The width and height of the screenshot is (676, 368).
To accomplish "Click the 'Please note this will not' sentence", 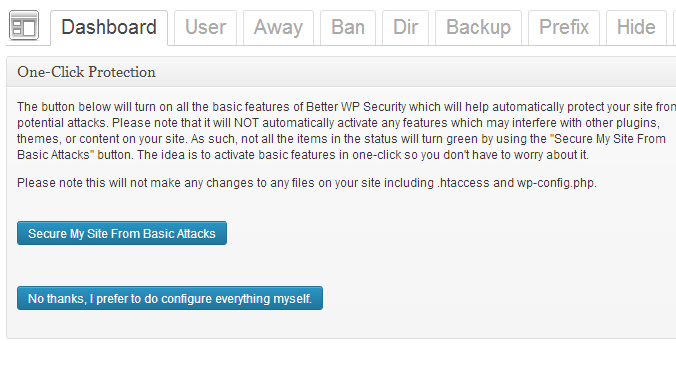I will 307,183.
